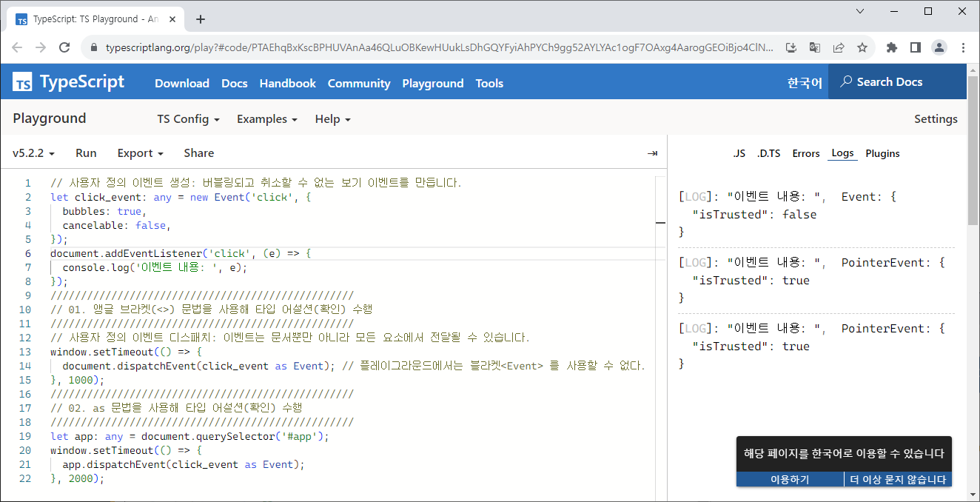Click the forward navigation arrow
The width and height of the screenshot is (980, 502).
[41, 47]
